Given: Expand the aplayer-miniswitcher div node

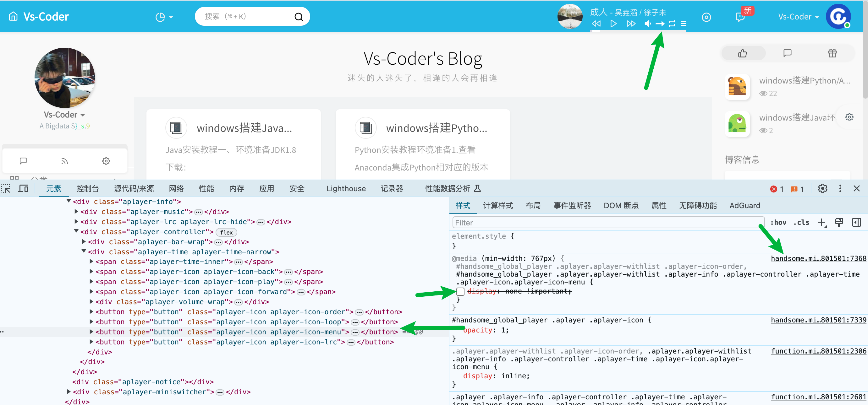Looking at the screenshot, I should [69, 391].
